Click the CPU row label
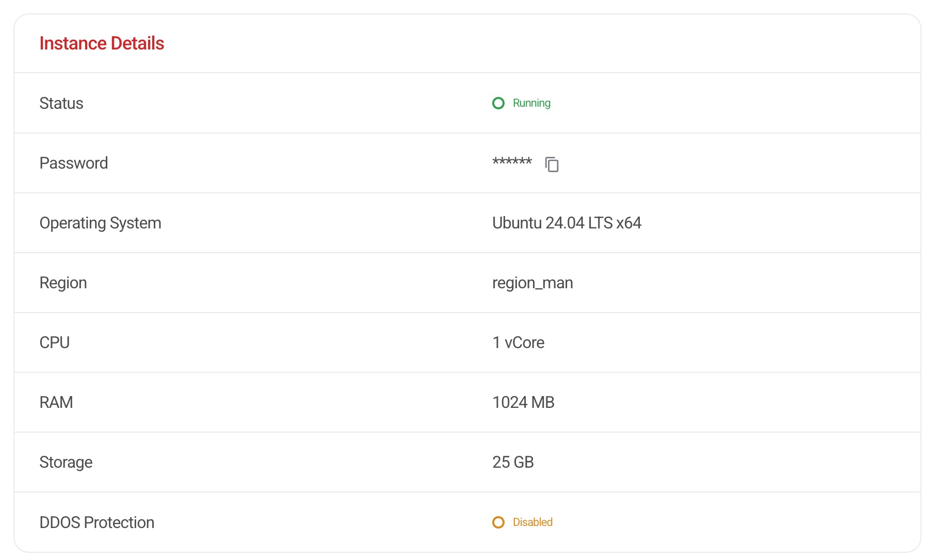Screen dimensions: 938x560 (55, 342)
